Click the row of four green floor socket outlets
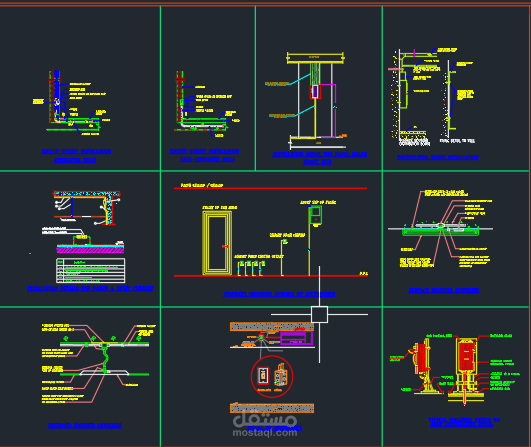The image size is (531, 447). (251, 268)
